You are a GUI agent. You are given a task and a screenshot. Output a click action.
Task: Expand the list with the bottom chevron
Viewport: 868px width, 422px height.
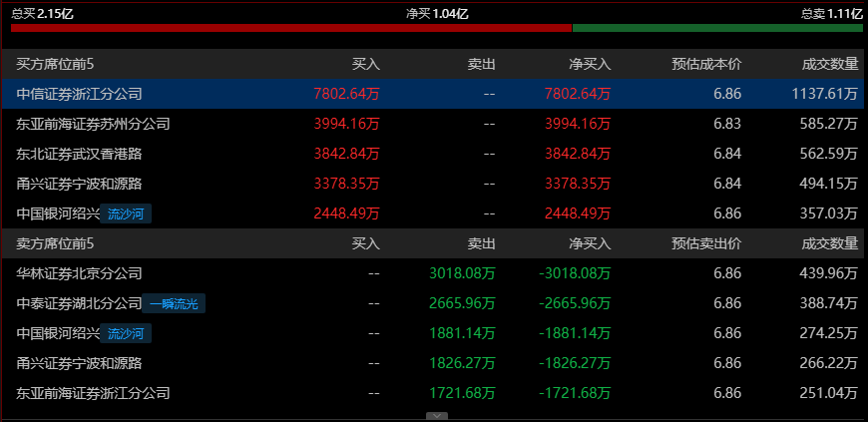(x=437, y=416)
